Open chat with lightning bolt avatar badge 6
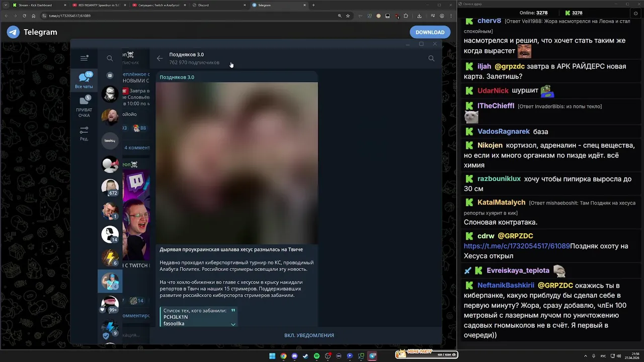The width and height of the screenshot is (644, 362). (110, 258)
